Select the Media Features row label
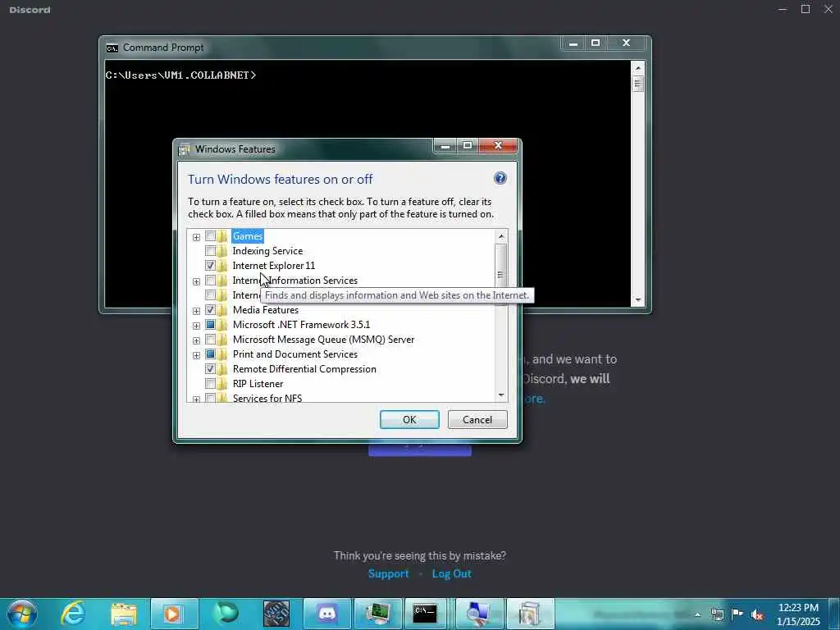The height and width of the screenshot is (630, 840). (266, 310)
